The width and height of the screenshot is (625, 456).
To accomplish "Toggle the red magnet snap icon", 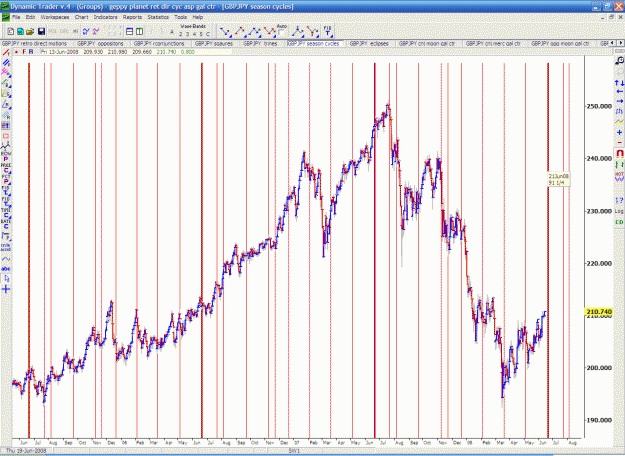I will (x=620, y=153).
